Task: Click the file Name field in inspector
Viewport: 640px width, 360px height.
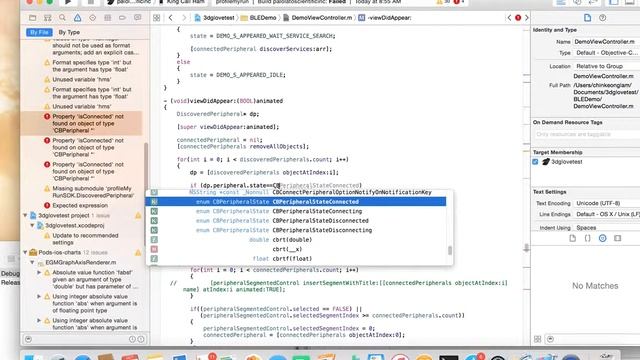Action: [607, 42]
